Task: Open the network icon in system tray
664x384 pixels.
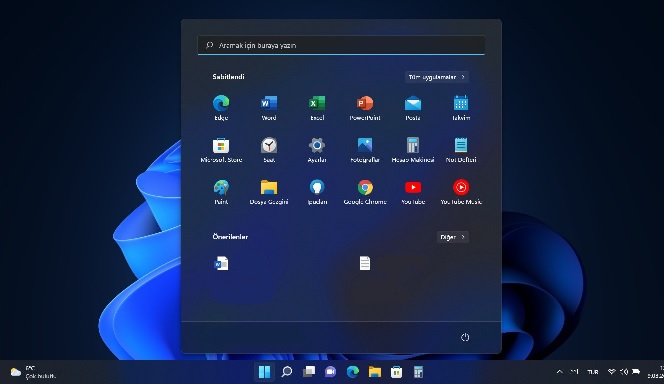Action: tap(611, 372)
